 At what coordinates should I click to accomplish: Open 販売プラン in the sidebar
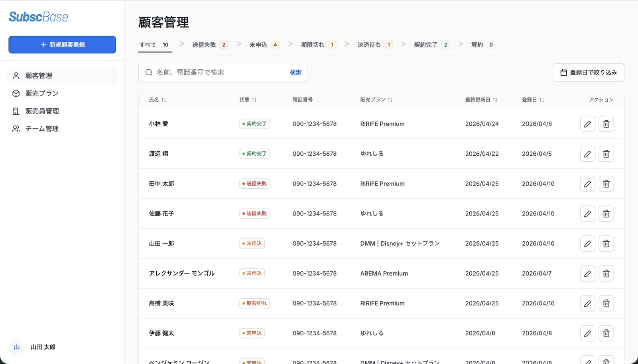[62, 93]
